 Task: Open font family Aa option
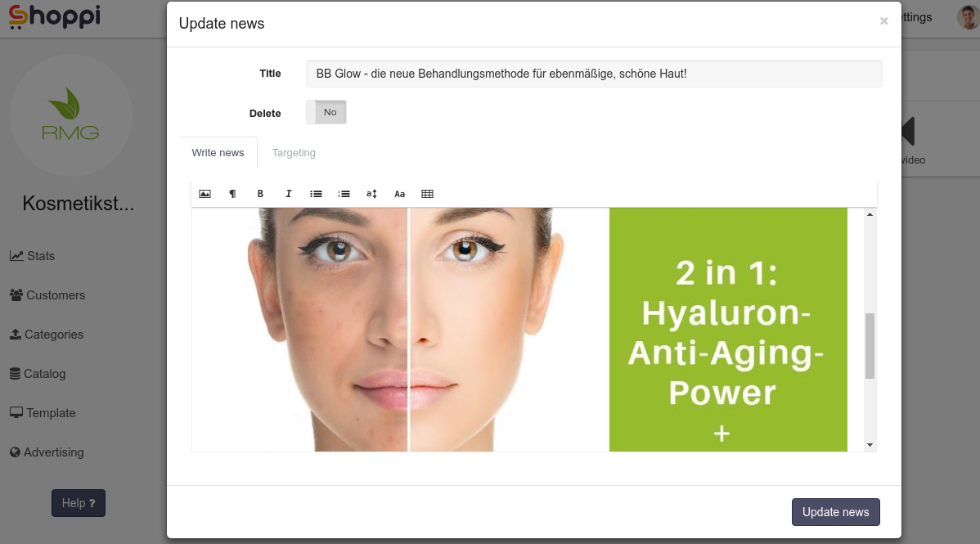click(399, 194)
